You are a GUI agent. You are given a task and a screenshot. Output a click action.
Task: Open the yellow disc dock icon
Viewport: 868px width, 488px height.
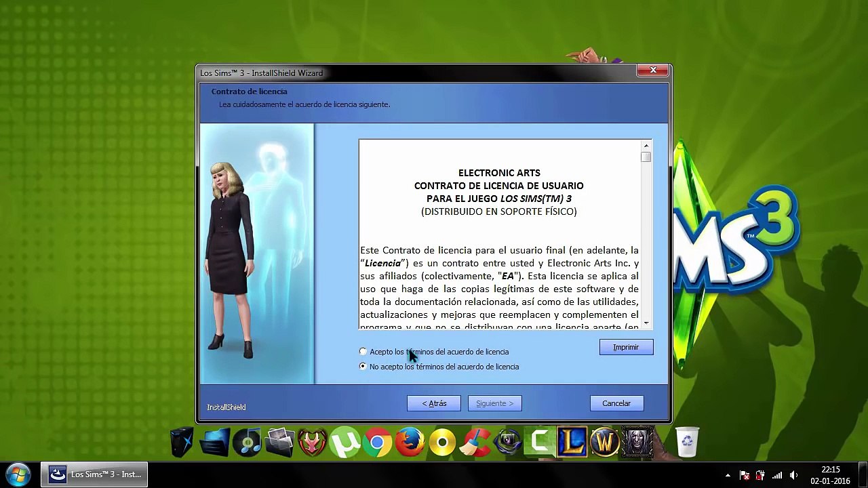pyautogui.click(x=442, y=443)
